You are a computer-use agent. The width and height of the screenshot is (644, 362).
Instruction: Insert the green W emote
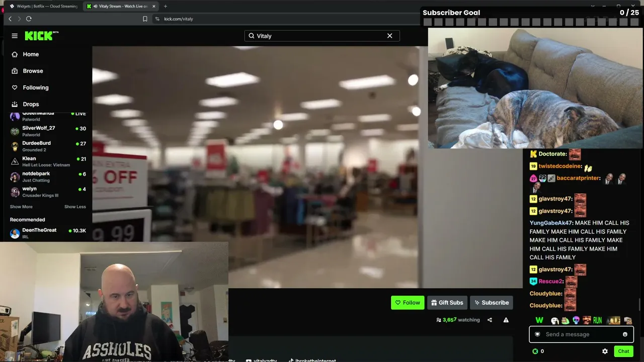539,320
